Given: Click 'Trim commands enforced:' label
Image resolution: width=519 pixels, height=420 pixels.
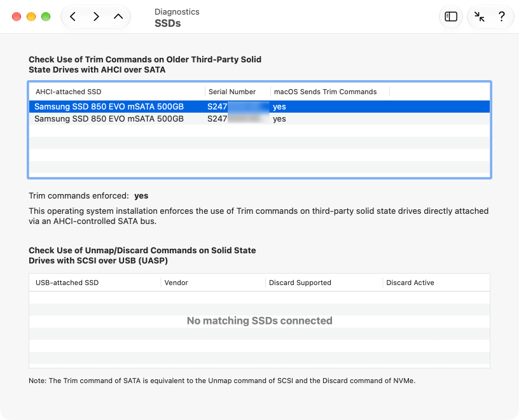Looking at the screenshot, I should (79, 196).
